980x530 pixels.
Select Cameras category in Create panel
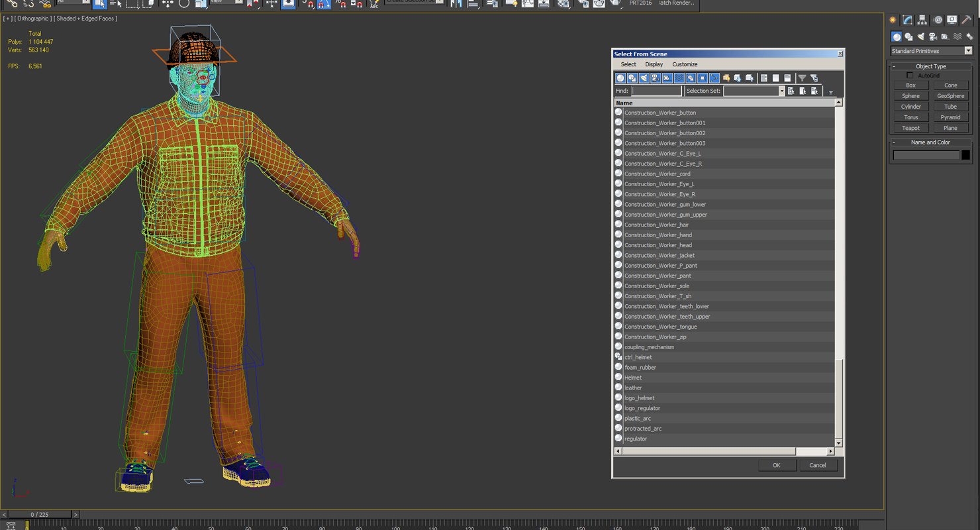coord(933,37)
